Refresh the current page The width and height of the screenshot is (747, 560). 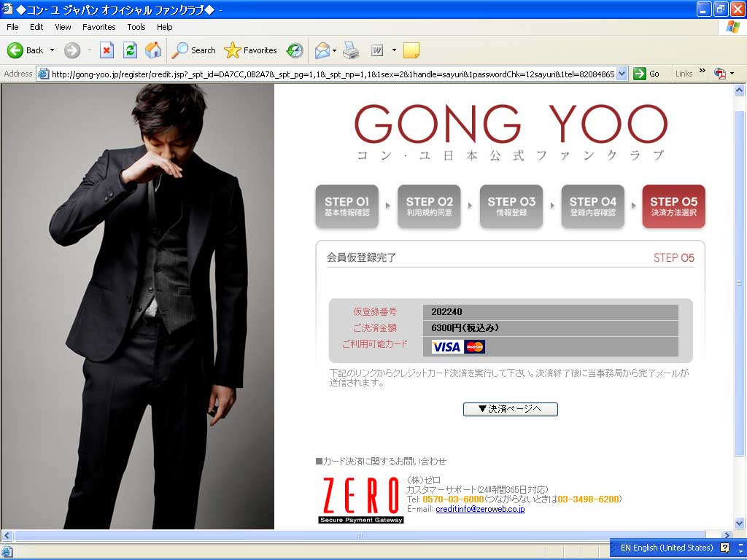(130, 50)
